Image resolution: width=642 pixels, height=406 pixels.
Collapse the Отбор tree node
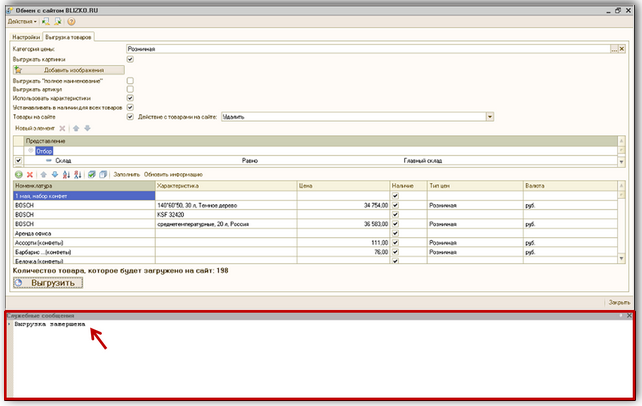[x=30, y=151]
